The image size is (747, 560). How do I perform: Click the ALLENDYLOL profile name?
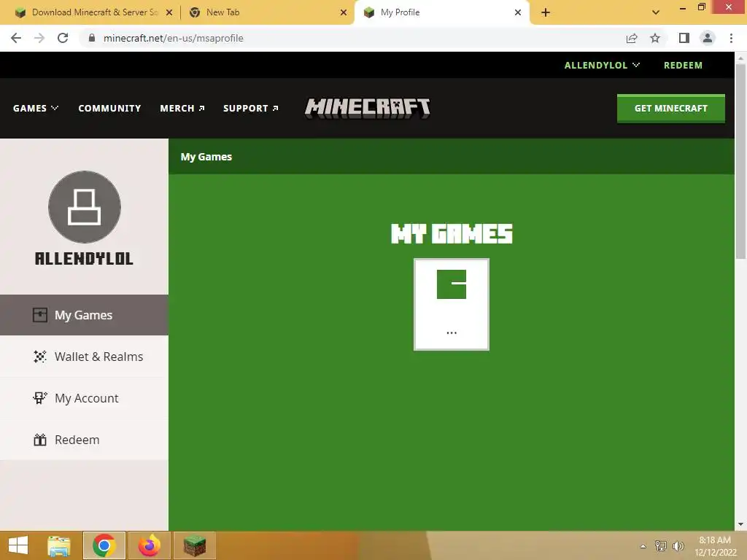point(84,259)
